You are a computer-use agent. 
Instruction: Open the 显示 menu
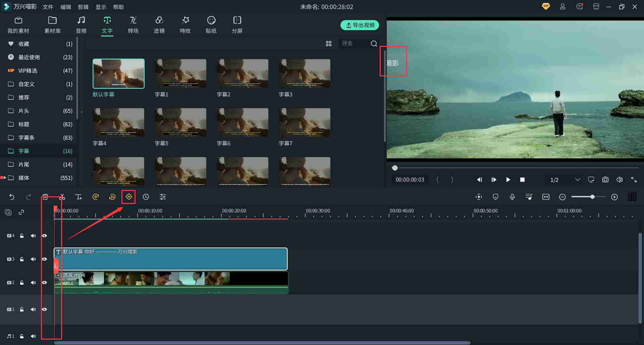pos(101,7)
